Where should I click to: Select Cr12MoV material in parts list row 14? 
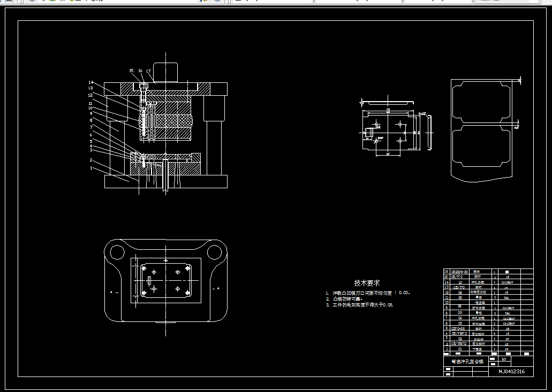pyautogui.click(x=507, y=282)
